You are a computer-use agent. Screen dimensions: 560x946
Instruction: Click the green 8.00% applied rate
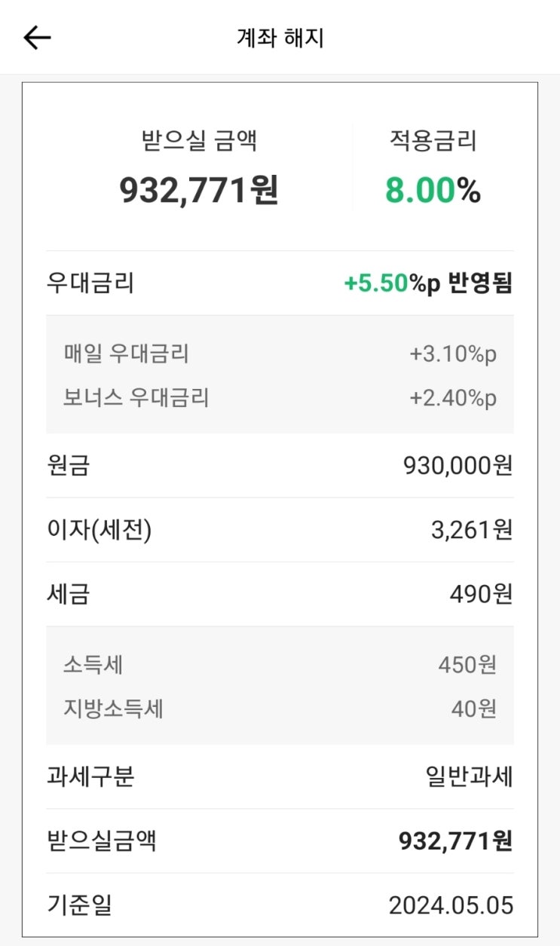tap(433, 191)
